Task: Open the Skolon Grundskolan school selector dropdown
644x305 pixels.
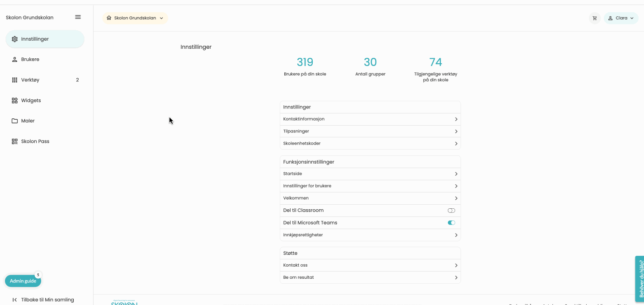Action: 135,18
